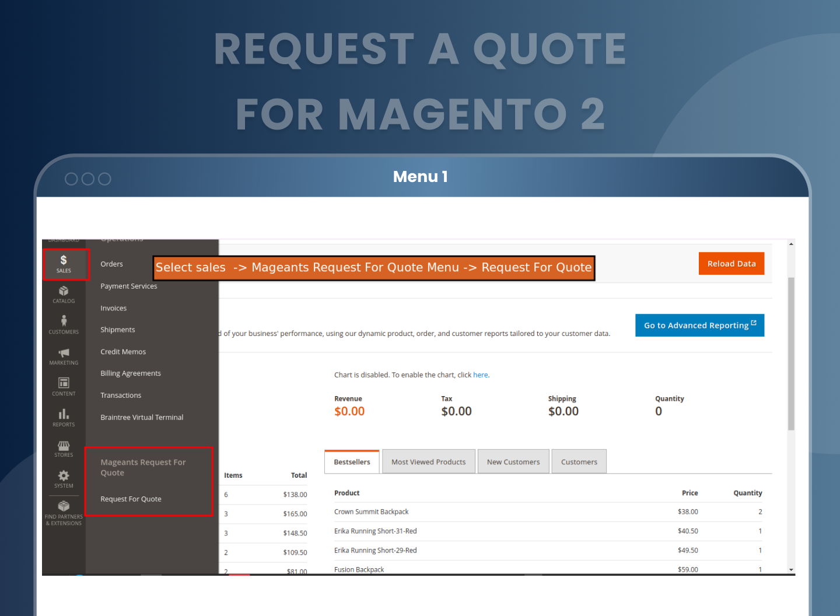
Task: Click the Reload Data button
Action: (731, 264)
